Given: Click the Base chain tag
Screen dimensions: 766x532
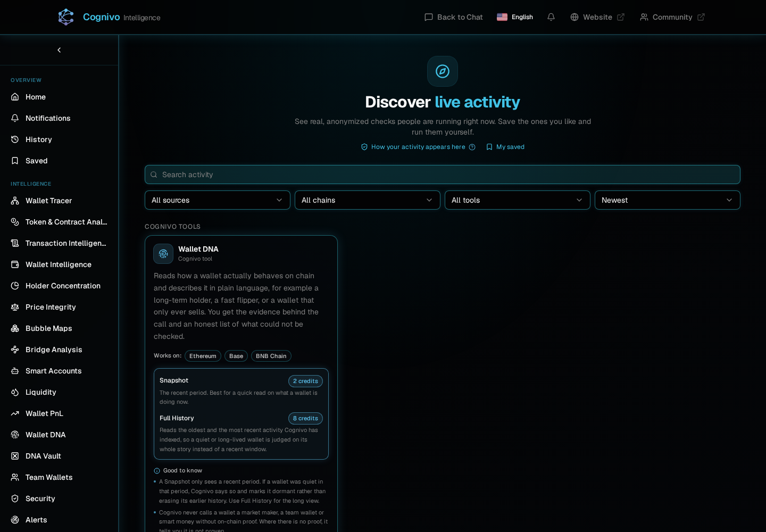Looking at the screenshot, I should pyautogui.click(x=236, y=356).
